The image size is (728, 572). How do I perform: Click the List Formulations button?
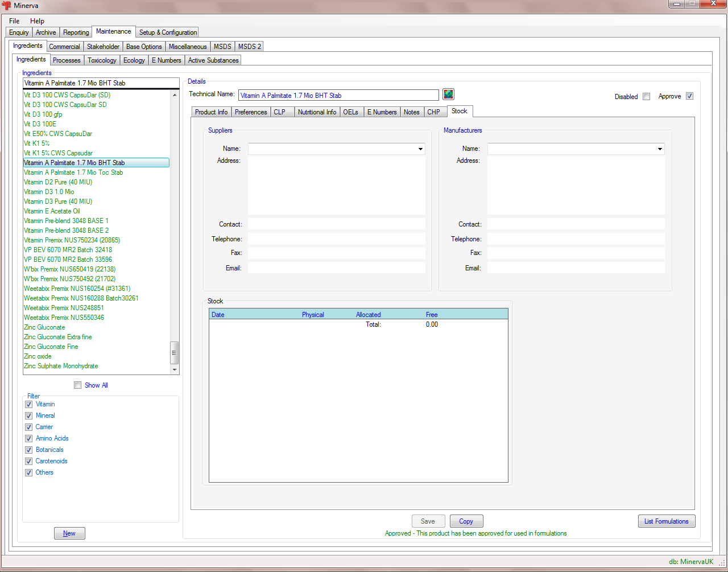tap(666, 521)
